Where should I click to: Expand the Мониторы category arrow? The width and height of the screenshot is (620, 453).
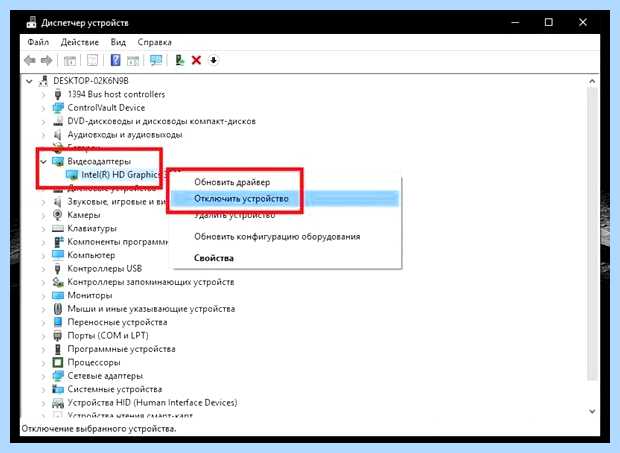coord(44,296)
